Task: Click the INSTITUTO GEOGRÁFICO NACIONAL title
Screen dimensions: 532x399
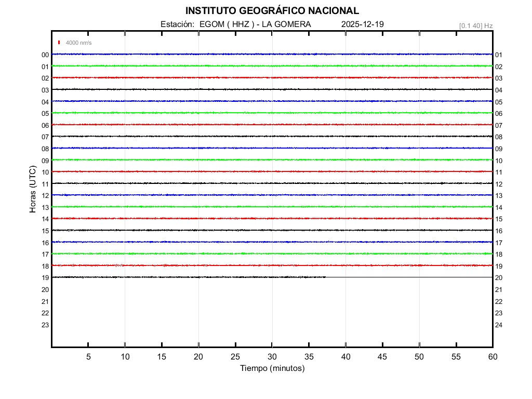Action: click(x=272, y=11)
